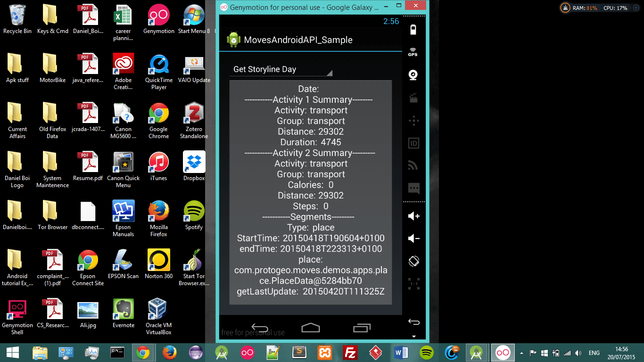Select Evernote desktop shortcut
The image size is (644, 362).
[124, 313]
